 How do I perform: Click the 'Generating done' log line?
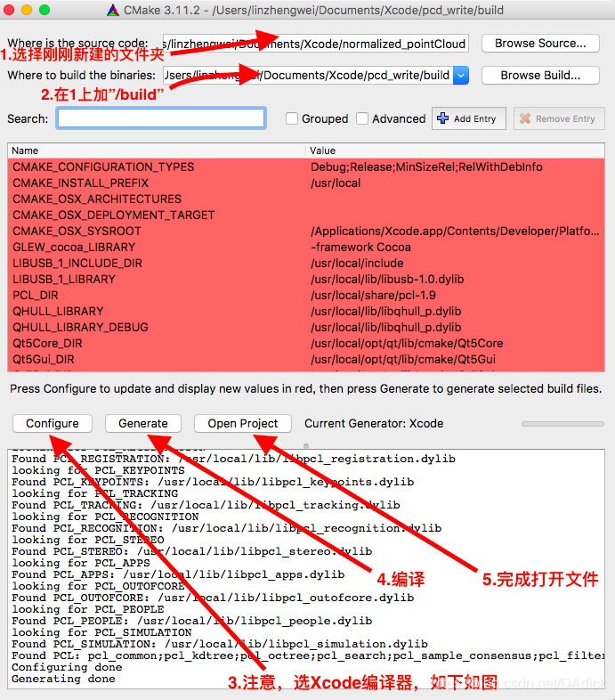click(x=63, y=679)
